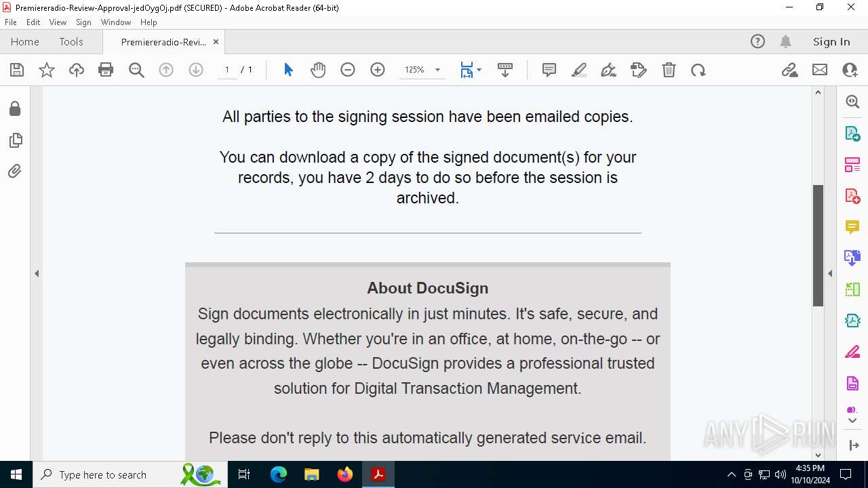
Task: Open the Sign menu
Action: [83, 22]
